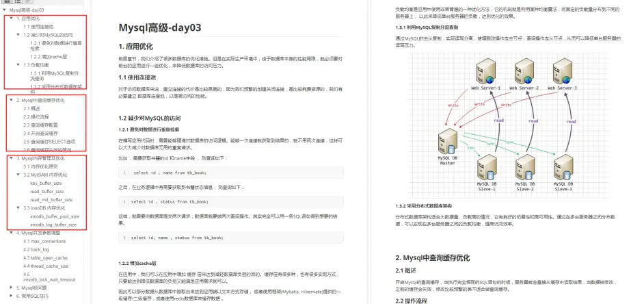Jump to innodb_log_buffer_size outline entry
This screenshot has height=304, width=644.
click(53, 225)
